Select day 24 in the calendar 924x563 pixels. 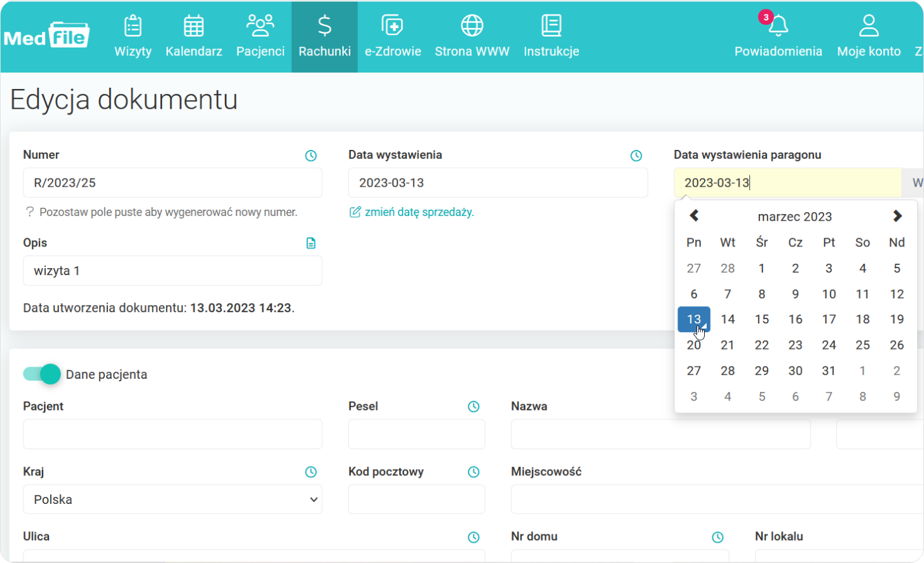coord(829,345)
